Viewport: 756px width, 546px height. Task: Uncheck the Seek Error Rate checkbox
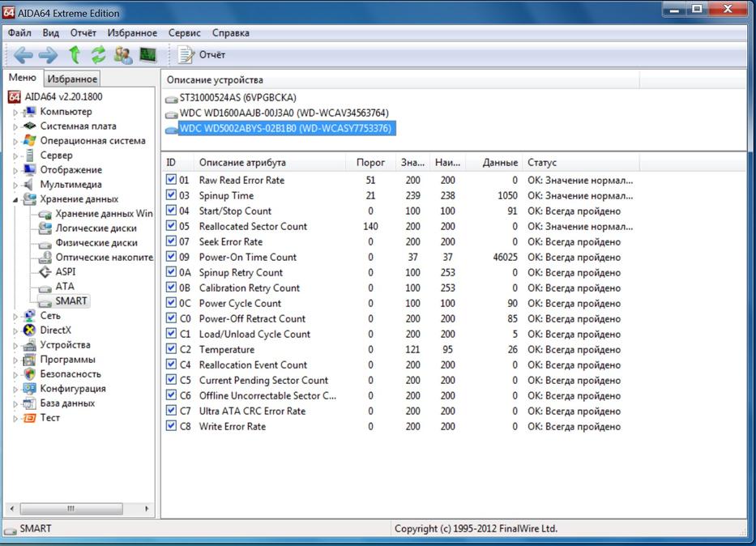[171, 241]
